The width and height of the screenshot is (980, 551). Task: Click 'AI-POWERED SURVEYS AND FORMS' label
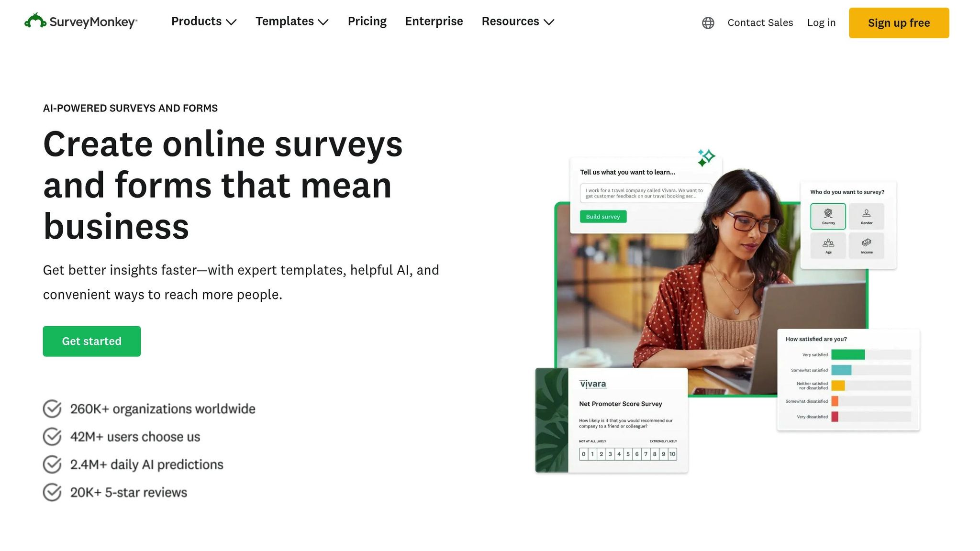click(130, 108)
